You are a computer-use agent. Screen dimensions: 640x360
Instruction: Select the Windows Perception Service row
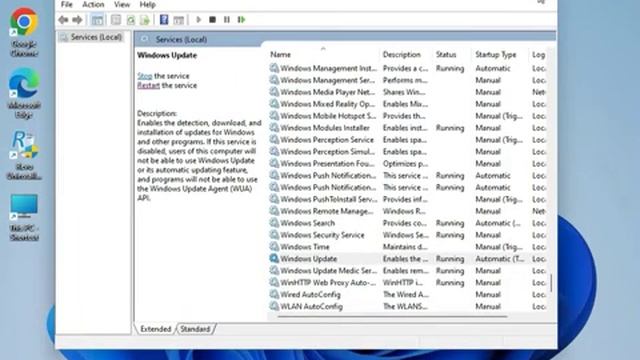click(407, 140)
